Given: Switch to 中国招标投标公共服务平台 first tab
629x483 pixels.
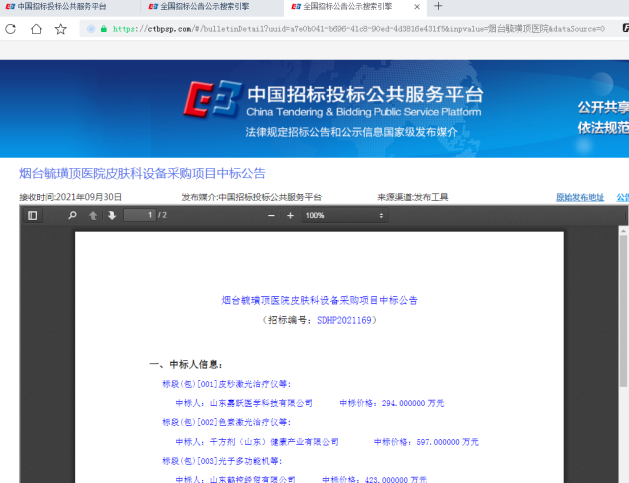Looking at the screenshot, I should pyautogui.click(x=62, y=6).
